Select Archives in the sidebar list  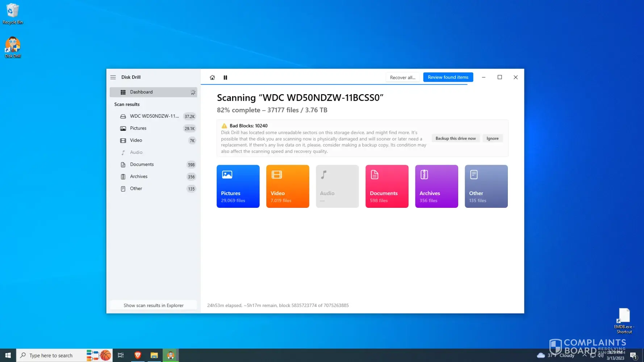coord(139,177)
